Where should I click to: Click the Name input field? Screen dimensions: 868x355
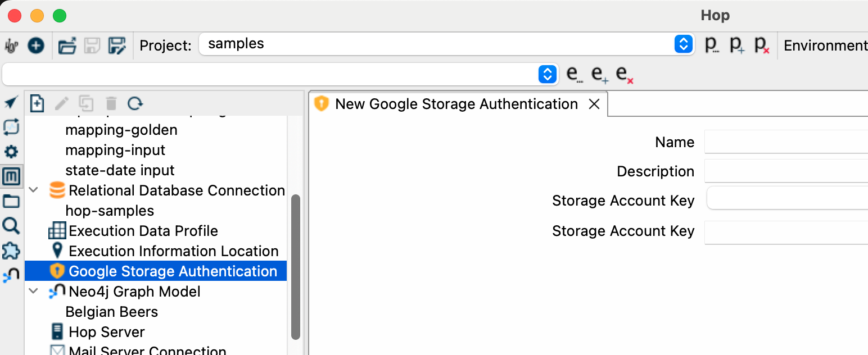coord(786,142)
